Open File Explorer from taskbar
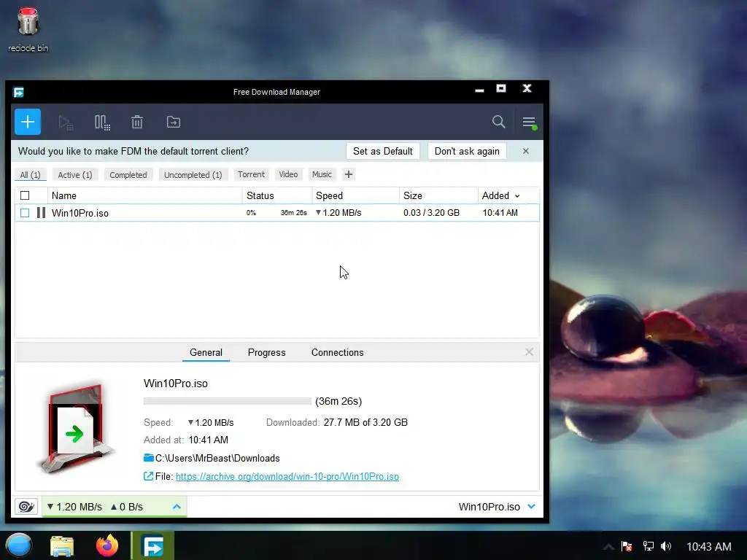This screenshot has width=747, height=560. click(62, 545)
